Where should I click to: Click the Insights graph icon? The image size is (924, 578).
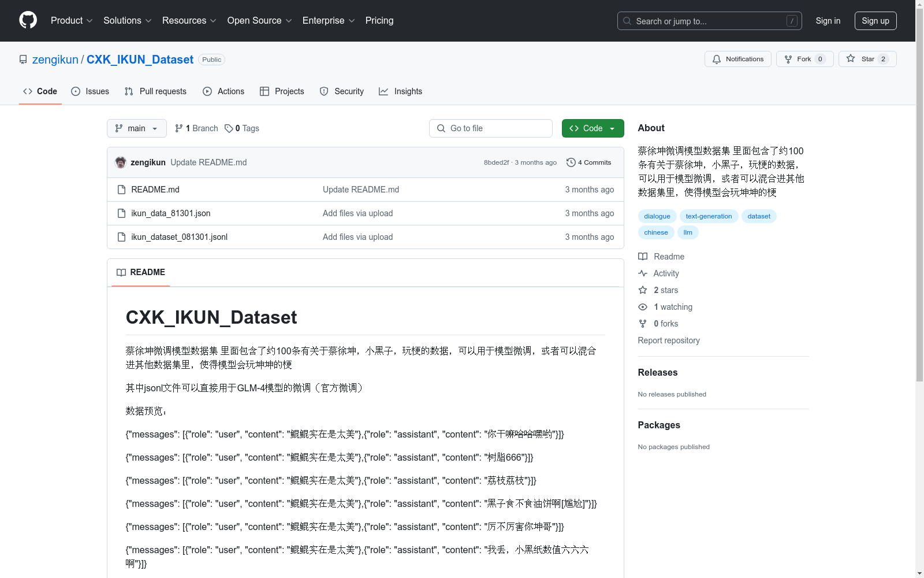pyautogui.click(x=383, y=91)
